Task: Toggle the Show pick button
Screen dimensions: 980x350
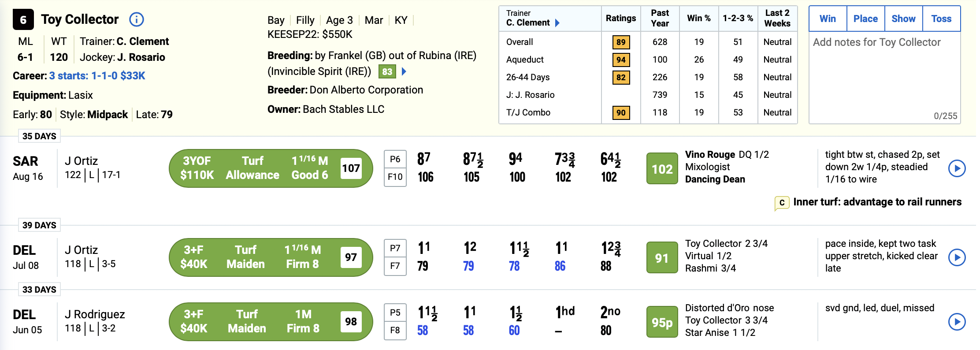Action: pos(903,19)
